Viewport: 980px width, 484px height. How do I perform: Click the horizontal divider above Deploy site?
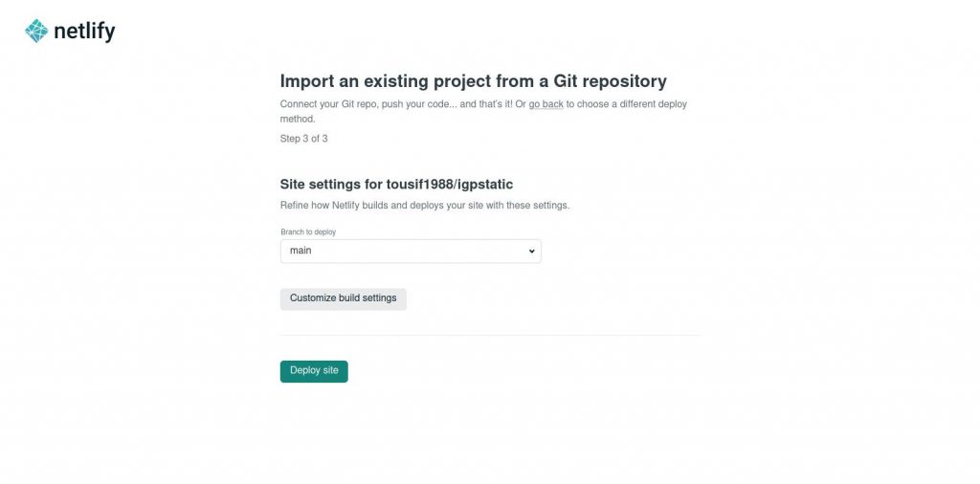click(x=491, y=336)
